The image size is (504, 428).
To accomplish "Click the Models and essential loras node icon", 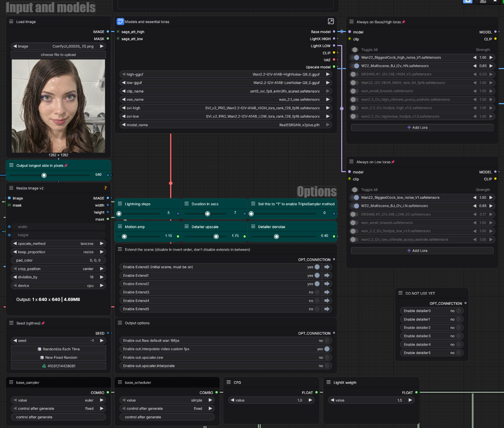I will coord(120,22).
